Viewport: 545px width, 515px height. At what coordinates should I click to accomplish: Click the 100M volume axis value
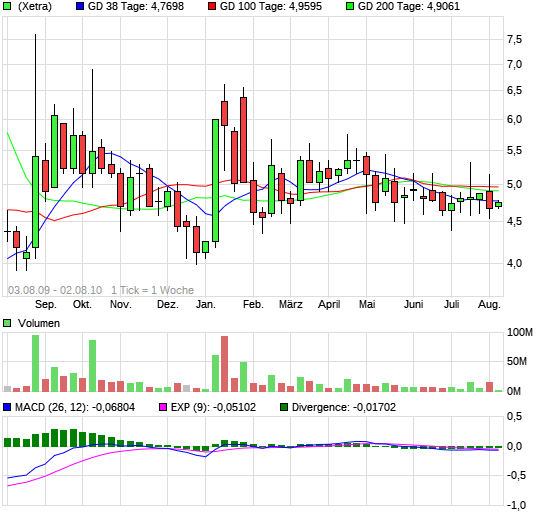point(520,333)
